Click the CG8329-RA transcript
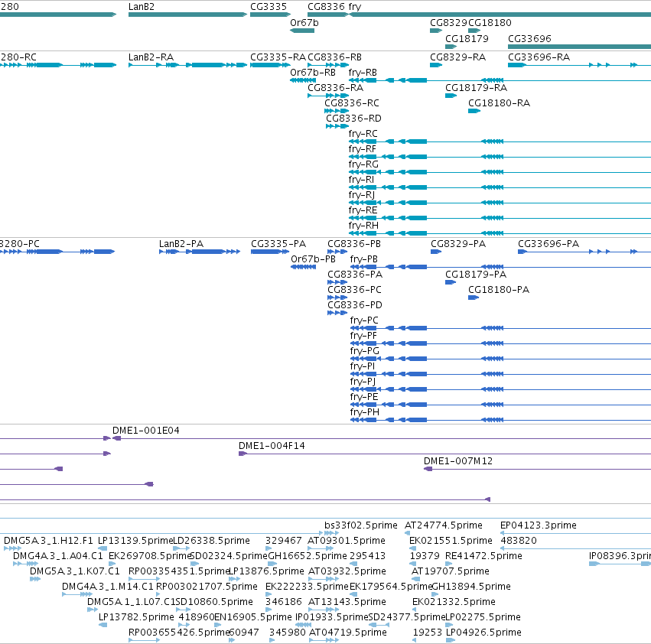 pyautogui.click(x=436, y=65)
